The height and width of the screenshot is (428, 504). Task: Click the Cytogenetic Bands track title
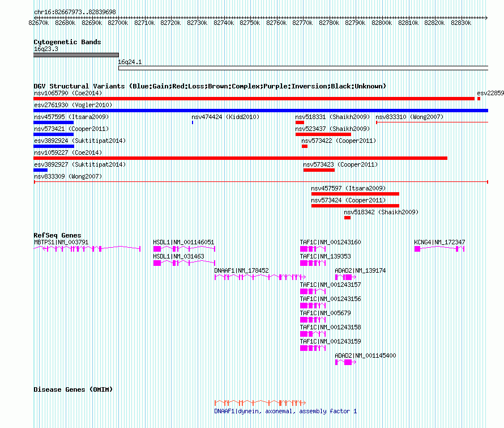coord(67,42)
